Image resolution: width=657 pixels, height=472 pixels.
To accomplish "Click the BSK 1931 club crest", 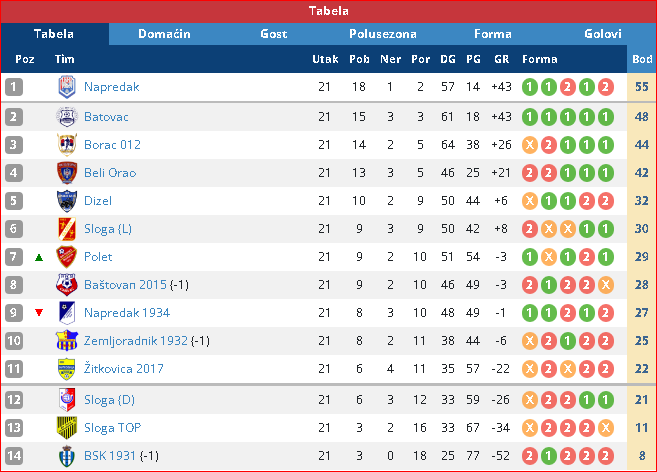I will point(67,456).
